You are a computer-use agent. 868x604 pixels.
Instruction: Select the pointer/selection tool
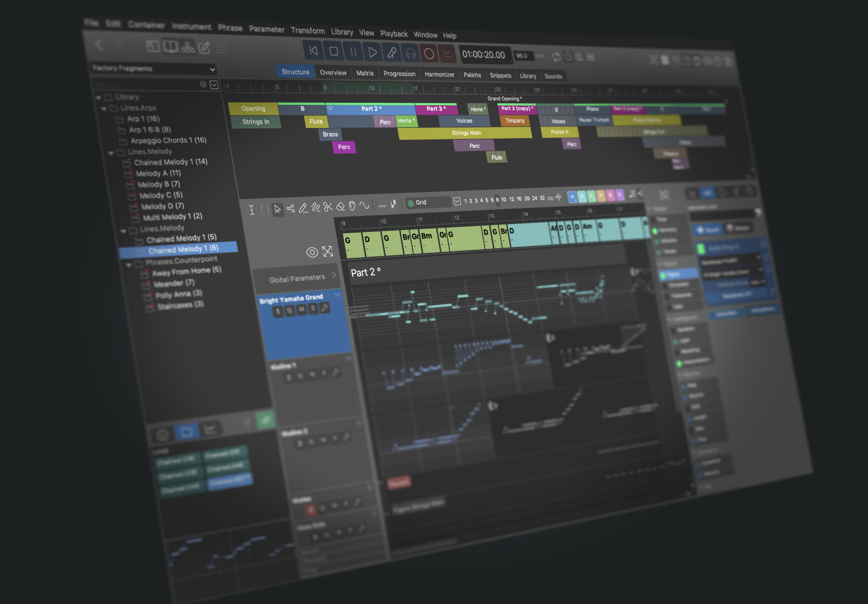coord(275,207)
